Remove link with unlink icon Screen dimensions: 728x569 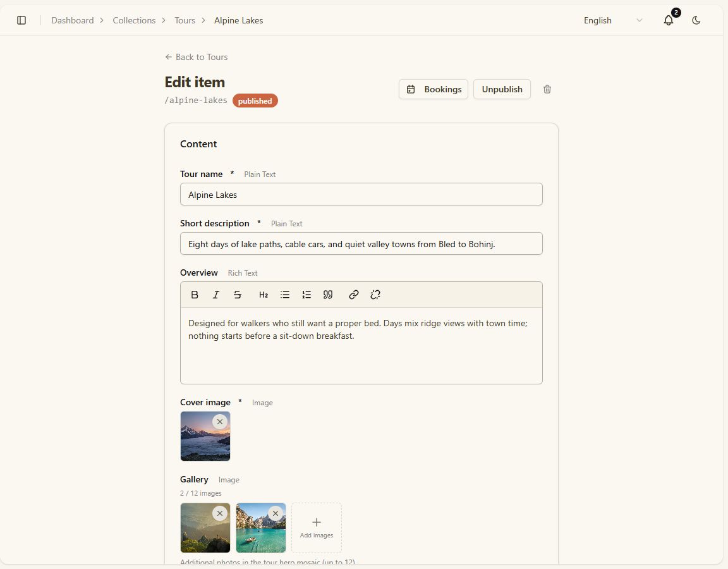[x=375, y=295]
